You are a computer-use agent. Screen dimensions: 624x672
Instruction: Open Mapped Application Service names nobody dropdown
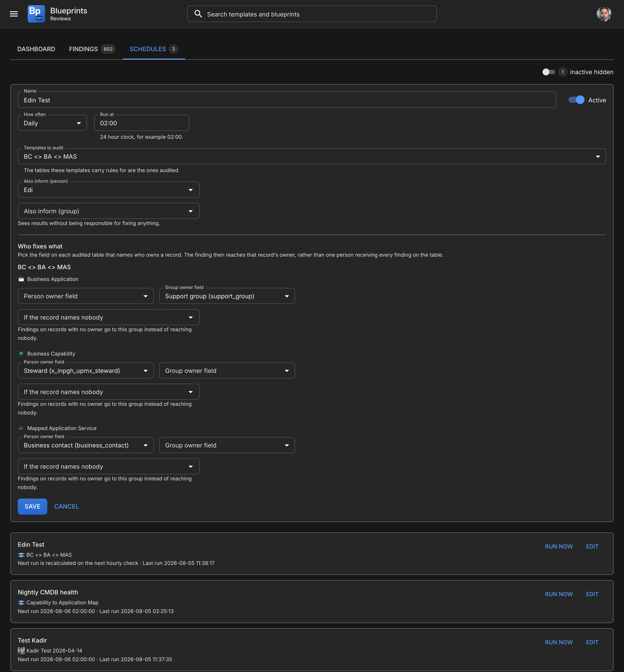[109, 466]
